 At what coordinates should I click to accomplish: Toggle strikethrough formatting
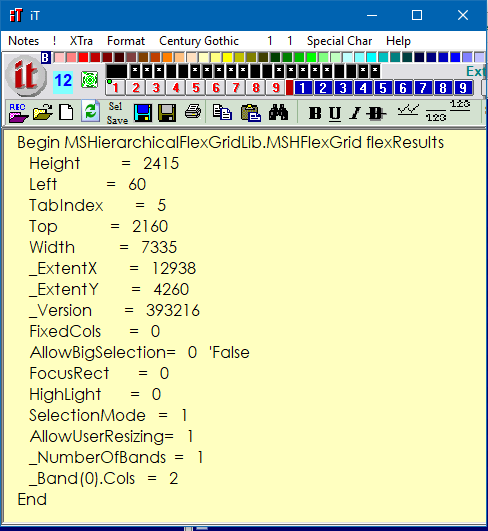click(376, 113)
